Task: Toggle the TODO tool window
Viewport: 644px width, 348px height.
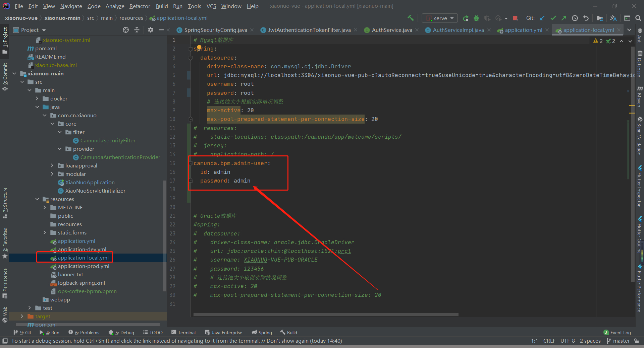Action: tap(153, 332)
